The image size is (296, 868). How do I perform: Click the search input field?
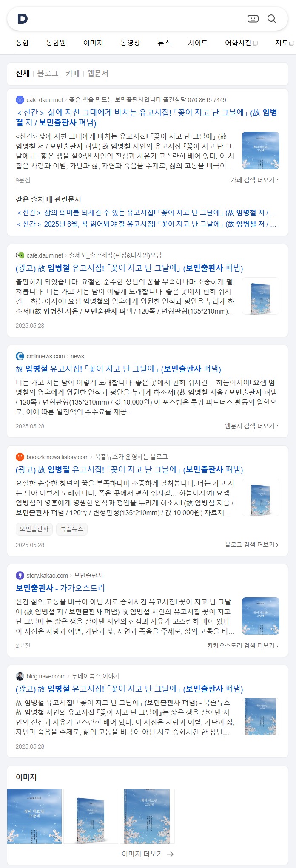pyautogui.click(x=137, y=19)
